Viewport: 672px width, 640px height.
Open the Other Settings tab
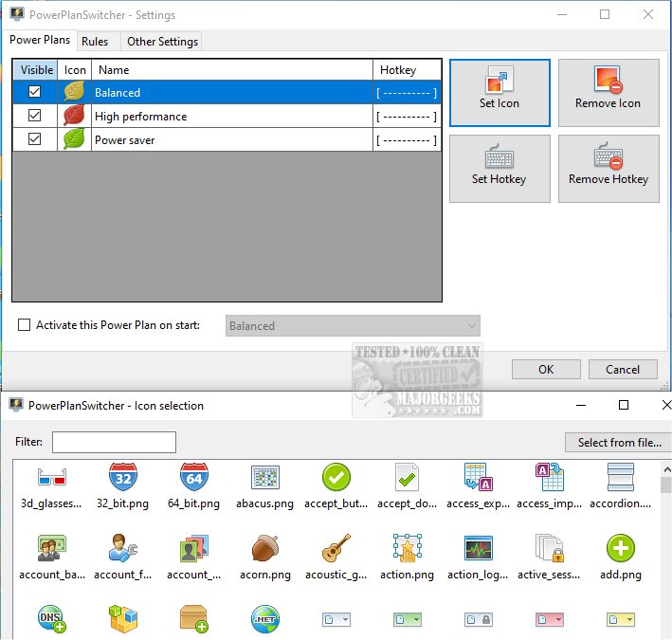coord(162,42)
